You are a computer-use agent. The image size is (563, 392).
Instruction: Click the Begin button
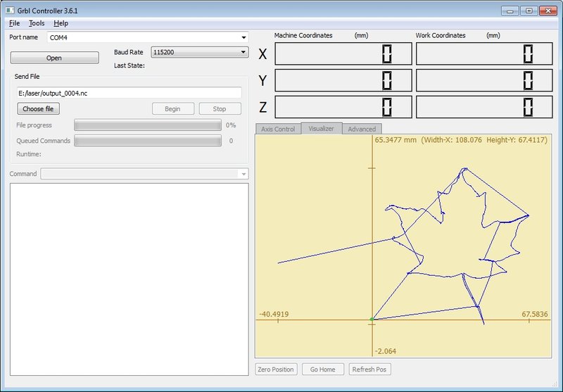[x=172, y=109]
